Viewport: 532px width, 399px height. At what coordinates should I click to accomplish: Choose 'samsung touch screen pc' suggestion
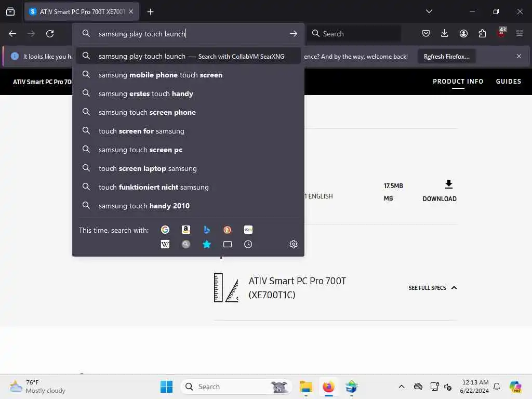[188, 150]
